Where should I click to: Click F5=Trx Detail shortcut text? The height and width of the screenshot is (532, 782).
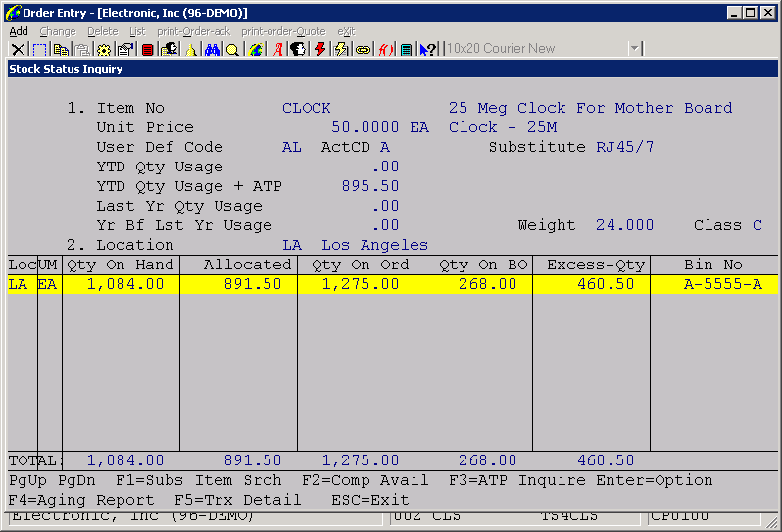[238, 500]
